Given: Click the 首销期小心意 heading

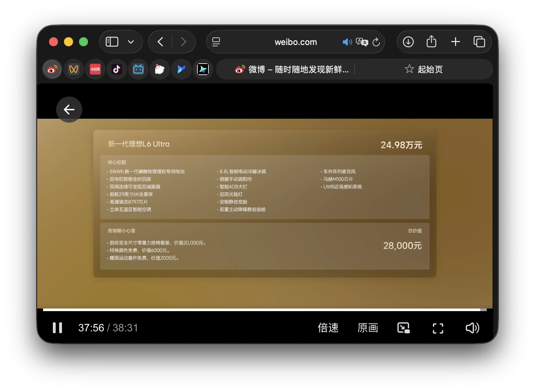Looking at the screenshot, I should pyautogui.click(x=121, y=231).
